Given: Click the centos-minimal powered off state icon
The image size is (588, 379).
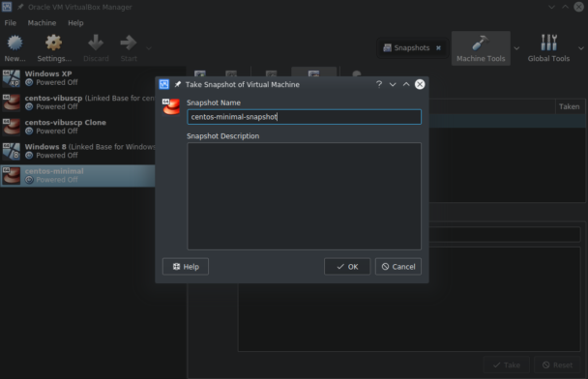Looking at the screenshot, I should pos(29,180).
